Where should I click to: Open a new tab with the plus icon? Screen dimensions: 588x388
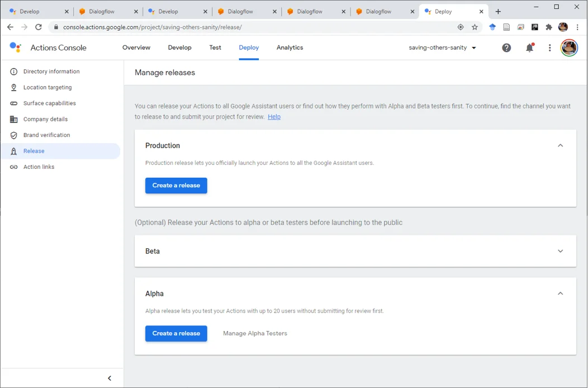coord(498,12)
